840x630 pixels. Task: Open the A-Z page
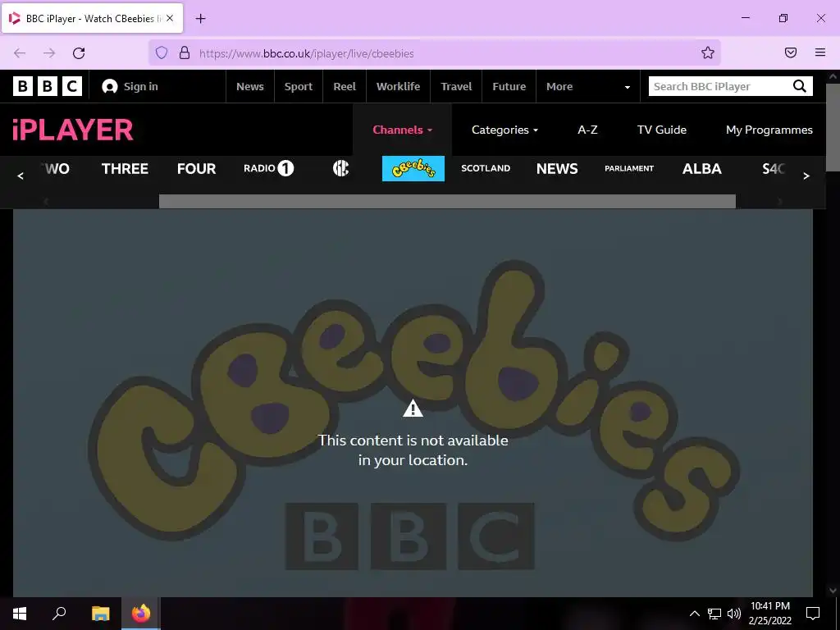click(x=587, y=130)
